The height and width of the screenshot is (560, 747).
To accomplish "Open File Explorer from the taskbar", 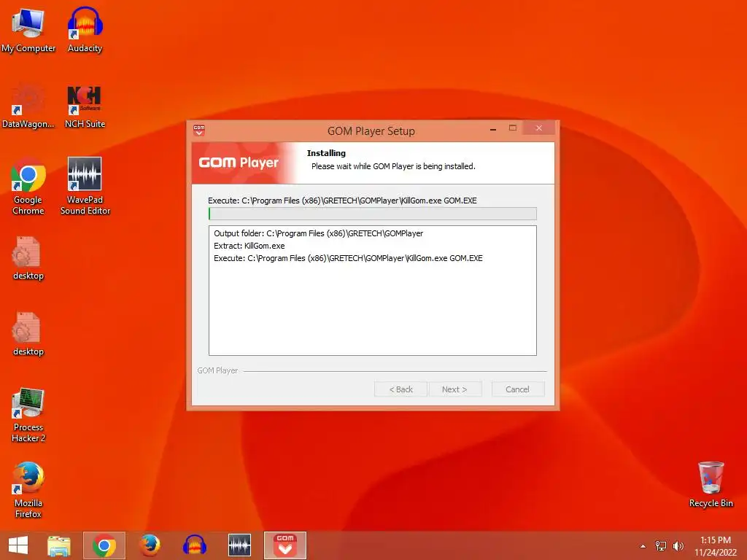I will [59, 545].
